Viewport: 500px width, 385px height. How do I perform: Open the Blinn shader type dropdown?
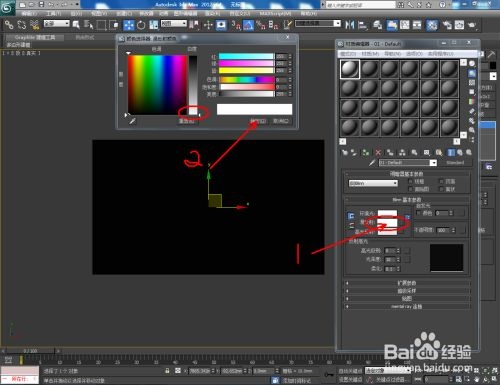[x=373, y=183]
